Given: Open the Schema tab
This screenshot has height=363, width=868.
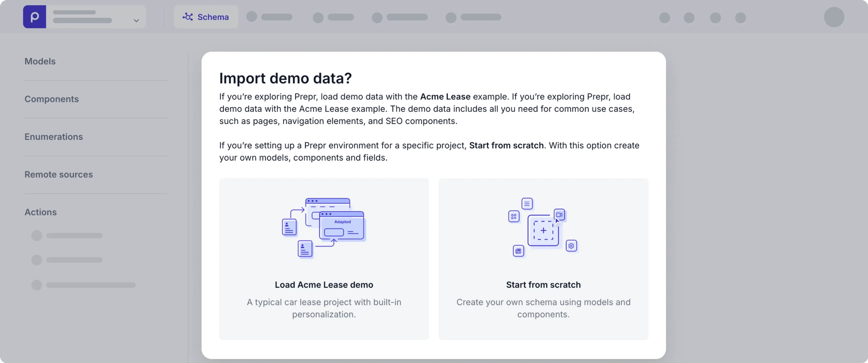Looking at the screenshot, I should (206, 17).
